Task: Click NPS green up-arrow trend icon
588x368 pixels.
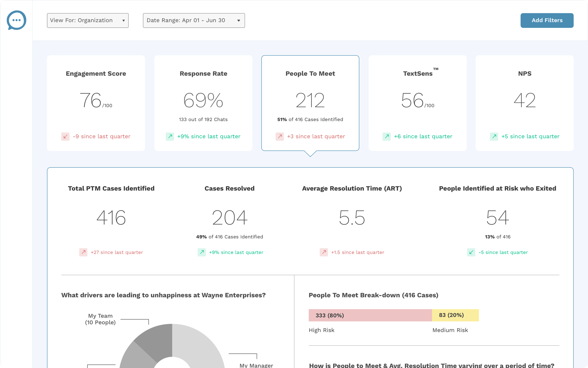Action: 494,136
